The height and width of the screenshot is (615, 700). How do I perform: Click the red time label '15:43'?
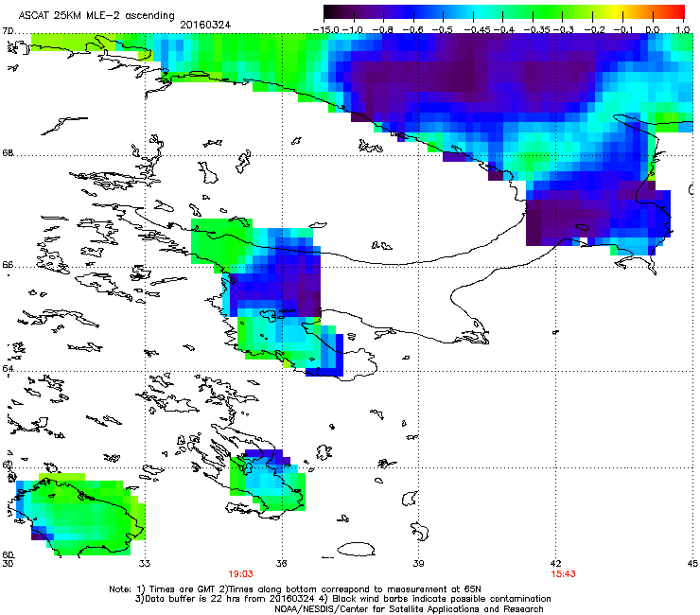pyautogui.click(x=563, y=574)
